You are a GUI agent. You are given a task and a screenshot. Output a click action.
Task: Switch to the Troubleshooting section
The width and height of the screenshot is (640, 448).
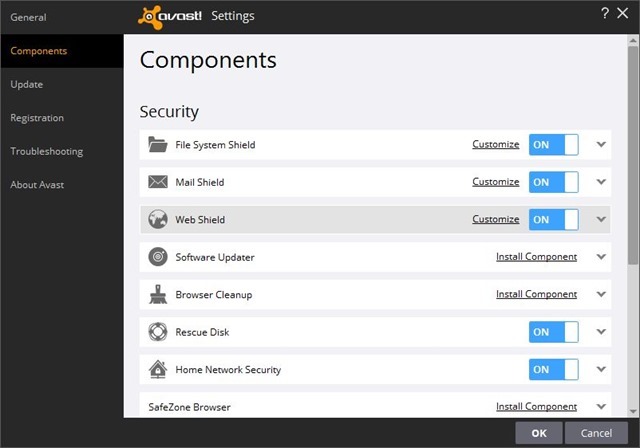(x=47, y=151)
